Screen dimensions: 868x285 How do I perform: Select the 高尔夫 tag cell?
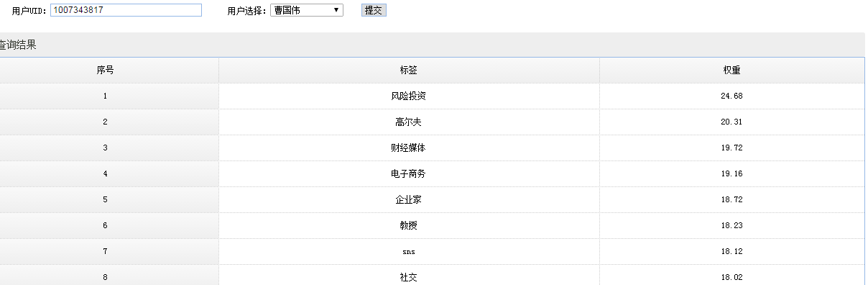(x=409, y=122)
